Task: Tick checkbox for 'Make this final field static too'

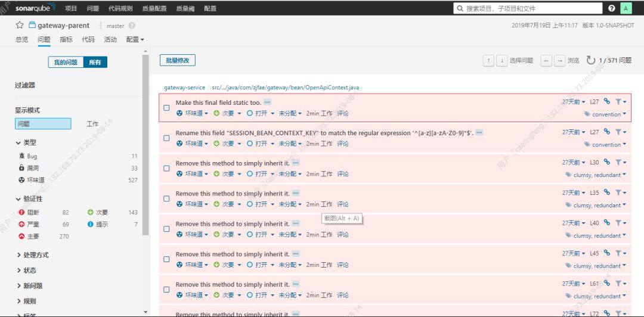Action: [166, 108]
